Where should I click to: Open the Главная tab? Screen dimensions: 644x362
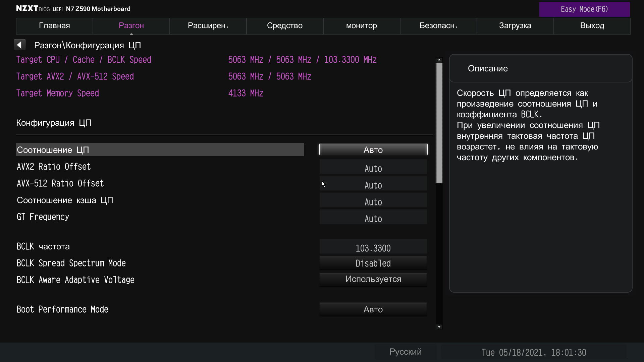(x=54, y=26)
